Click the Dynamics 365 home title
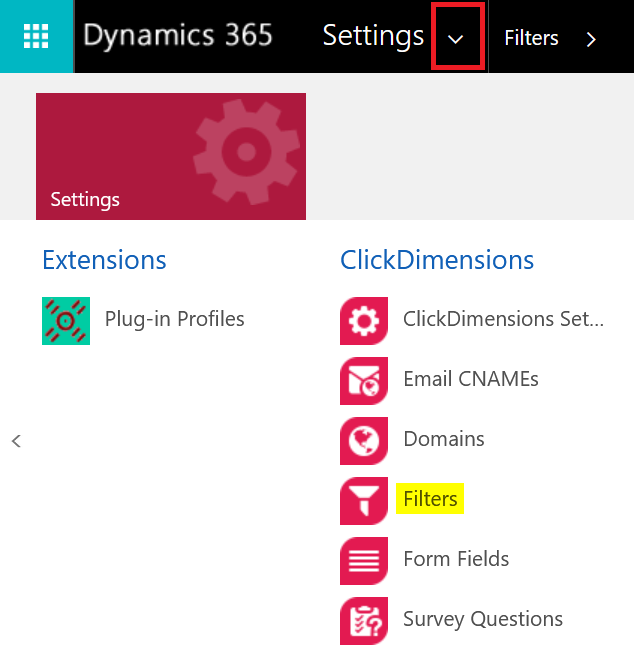Viewport: 634px width, 654px height. (178, 35)
